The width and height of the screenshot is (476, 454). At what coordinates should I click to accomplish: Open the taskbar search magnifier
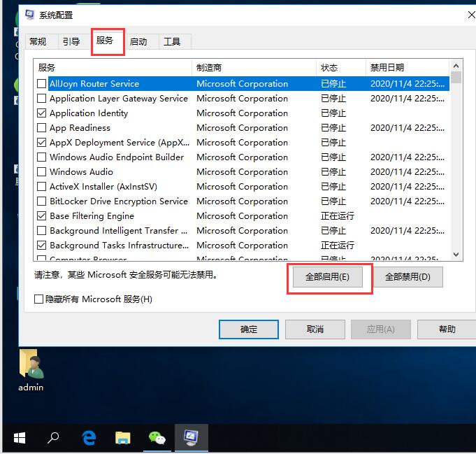point(53,438)
